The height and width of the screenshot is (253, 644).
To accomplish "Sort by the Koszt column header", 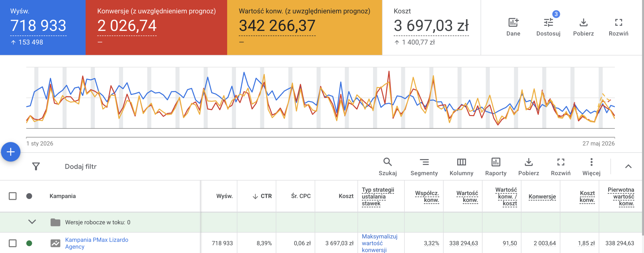I will 346,196.
